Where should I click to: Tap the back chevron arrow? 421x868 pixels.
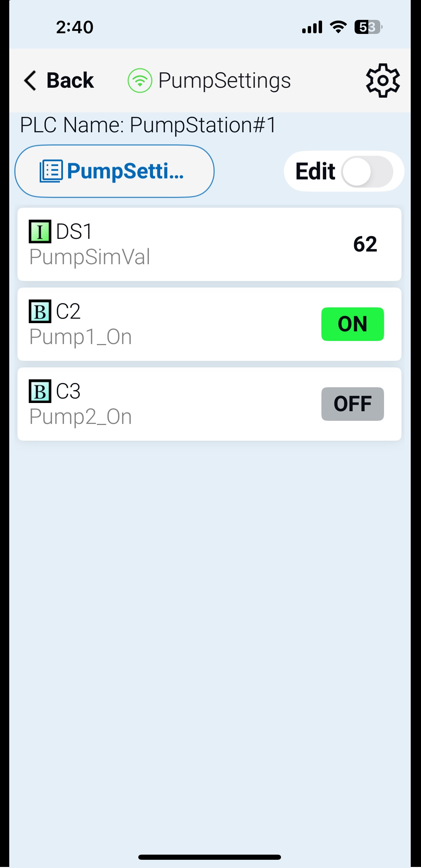click(x=30, y=81)
